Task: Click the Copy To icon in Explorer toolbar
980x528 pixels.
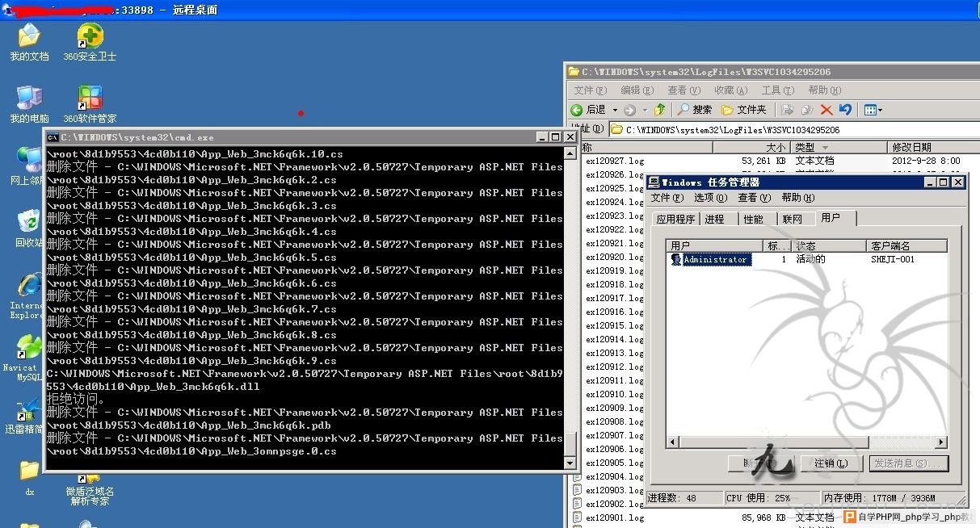Action: (x=807, y=110)
